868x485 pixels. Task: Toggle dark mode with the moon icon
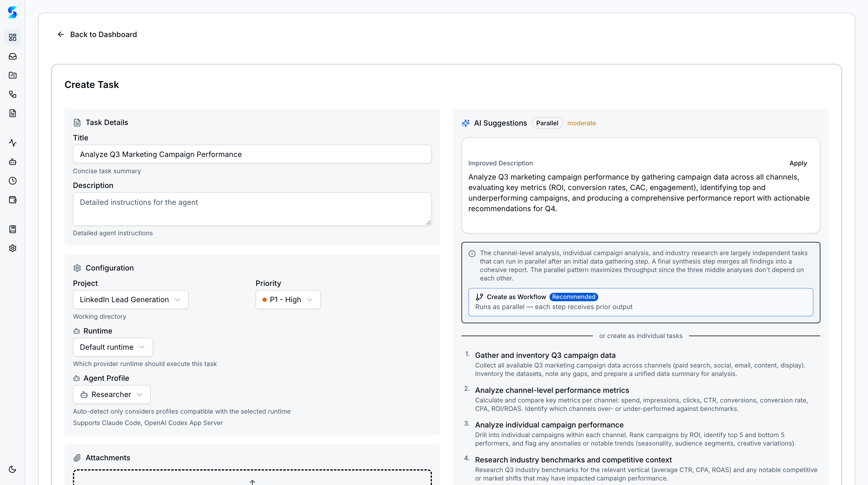(12, 469)
